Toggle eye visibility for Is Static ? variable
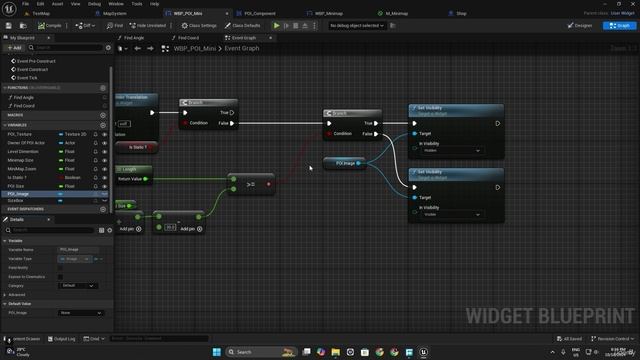The height and width of the screenshot is (360, 640). [x=104, y=178]
